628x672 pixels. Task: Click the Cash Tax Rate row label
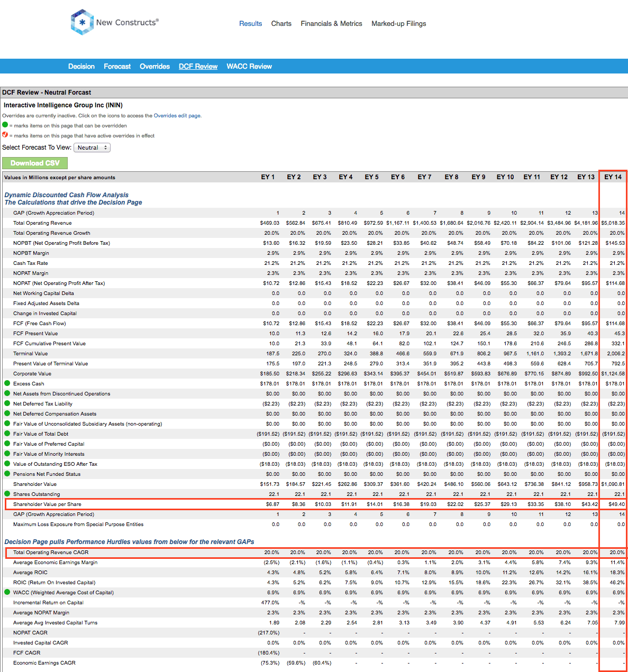[30, 263]
